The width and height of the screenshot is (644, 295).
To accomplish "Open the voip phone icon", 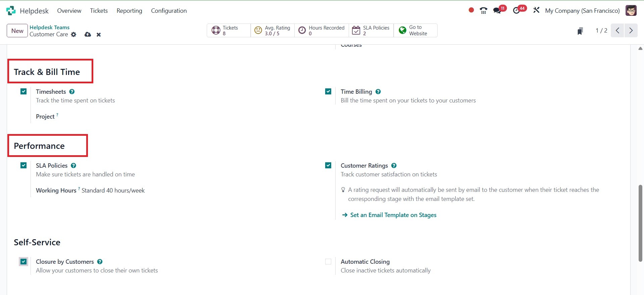I will [x=483, y=11].
